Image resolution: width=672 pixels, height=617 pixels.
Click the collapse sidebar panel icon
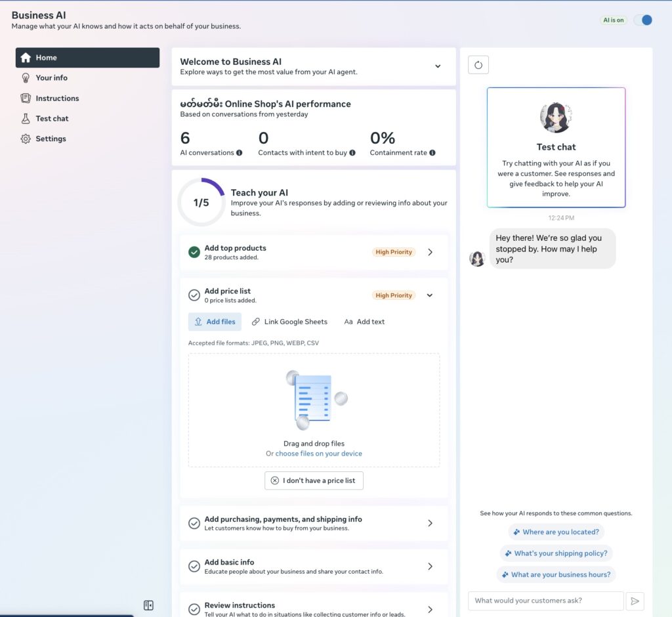(x=148, y=605)
